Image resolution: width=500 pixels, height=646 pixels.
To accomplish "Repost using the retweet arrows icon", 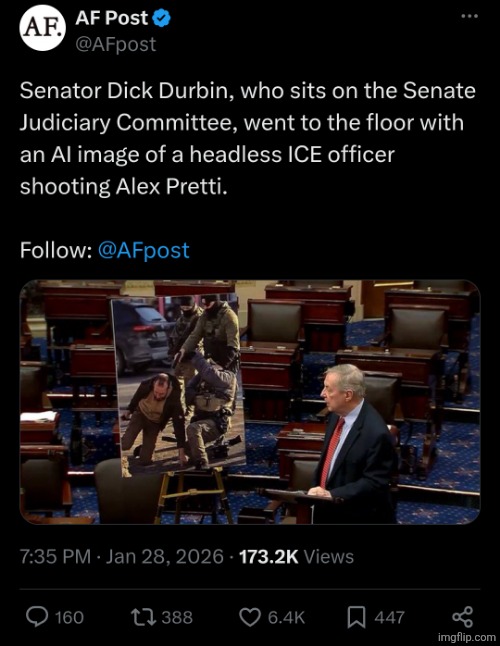I will pos(143,617).
